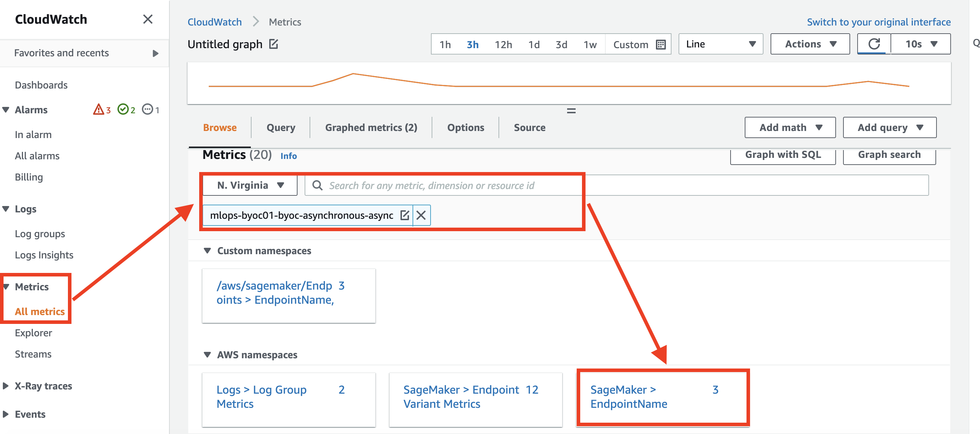Click the insufficient data alarm icon
Image resolution: width=980 pixels, height=434 pixels.
click(x=147, y=110)
